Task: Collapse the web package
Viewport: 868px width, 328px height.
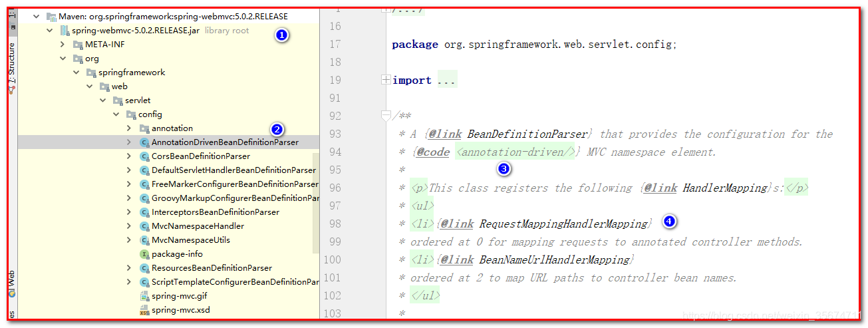Action: coord(89,86)
